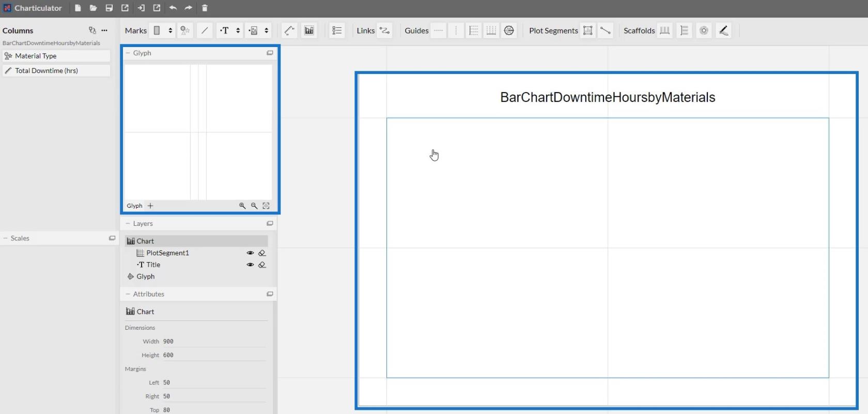Add a vertical guide line
Screen dimensions: 868x414
click(456, 30)
